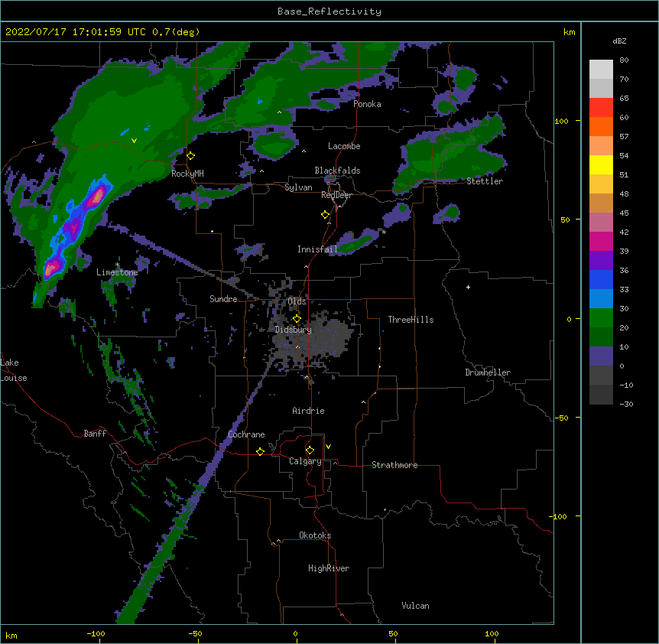Image resolution: width=659 pixels, height=644 pixels.
Task: Click the magenta 42-39 dBZ legend swatch
Action: coord(601,242)
